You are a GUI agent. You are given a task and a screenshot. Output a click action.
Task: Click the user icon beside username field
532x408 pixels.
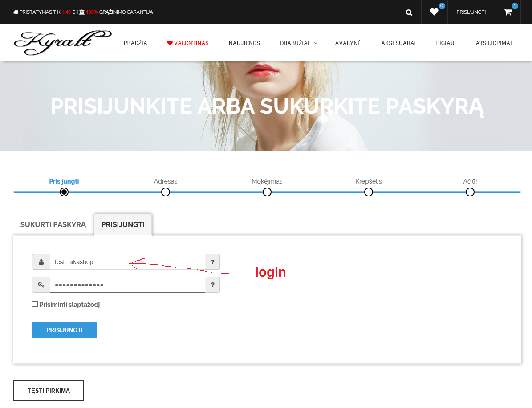(41, 262)
